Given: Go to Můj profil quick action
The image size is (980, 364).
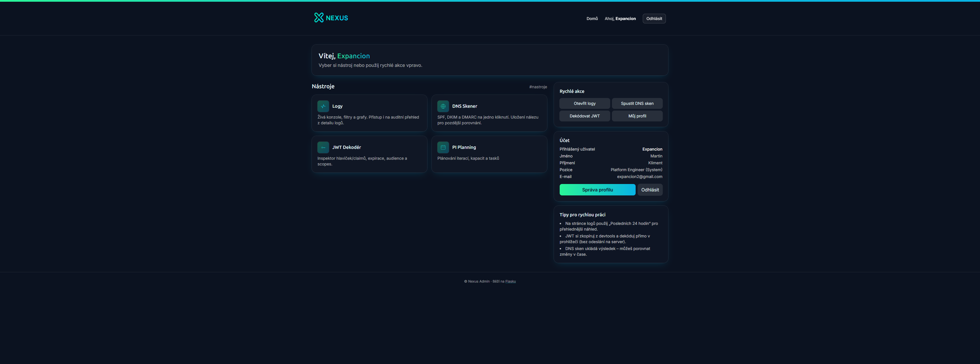Looking at the screenshot, I should (x=637, y=116).
